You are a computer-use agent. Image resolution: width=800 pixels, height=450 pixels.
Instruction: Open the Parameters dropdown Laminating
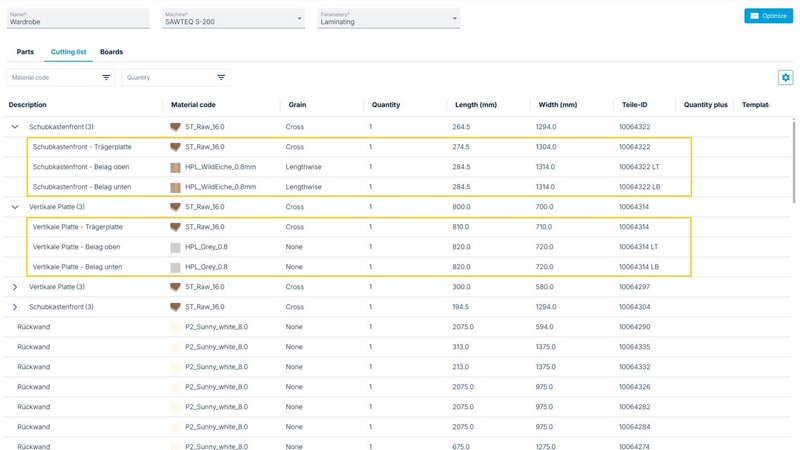pos(388,18)
